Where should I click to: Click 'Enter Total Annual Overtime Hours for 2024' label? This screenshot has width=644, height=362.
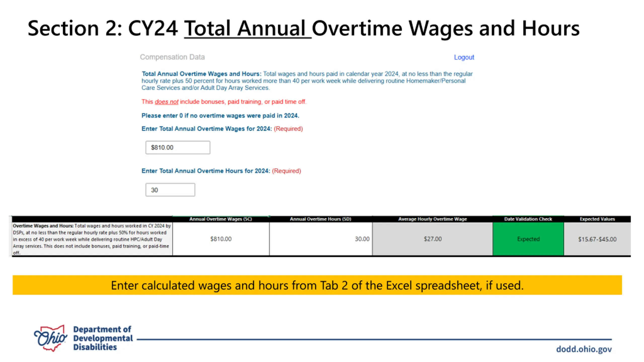206,171
